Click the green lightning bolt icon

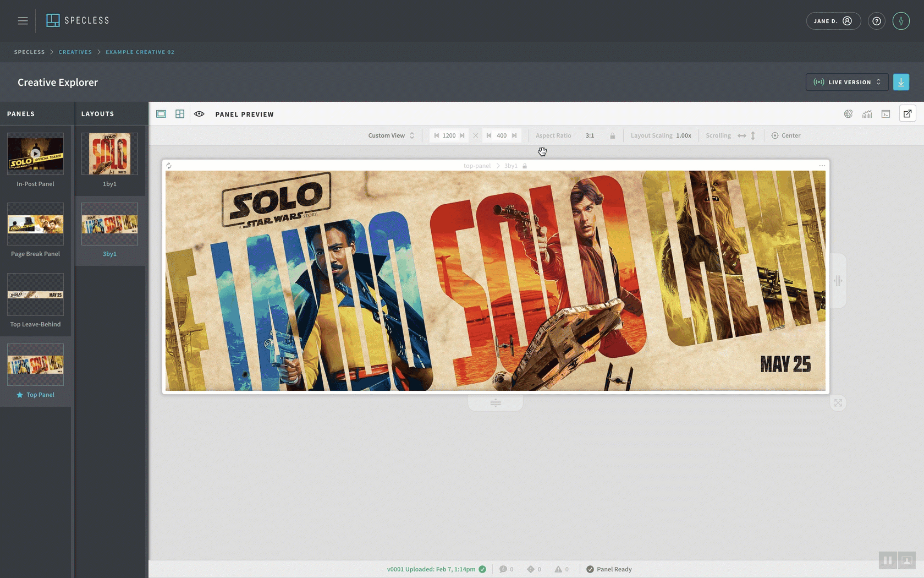901,21
